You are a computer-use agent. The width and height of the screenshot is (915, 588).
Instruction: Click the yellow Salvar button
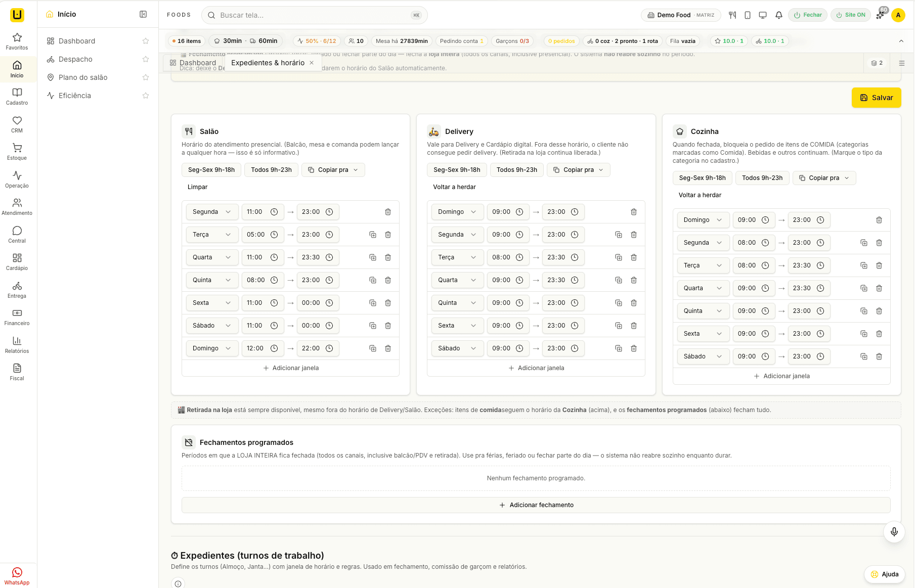(876, 98)
